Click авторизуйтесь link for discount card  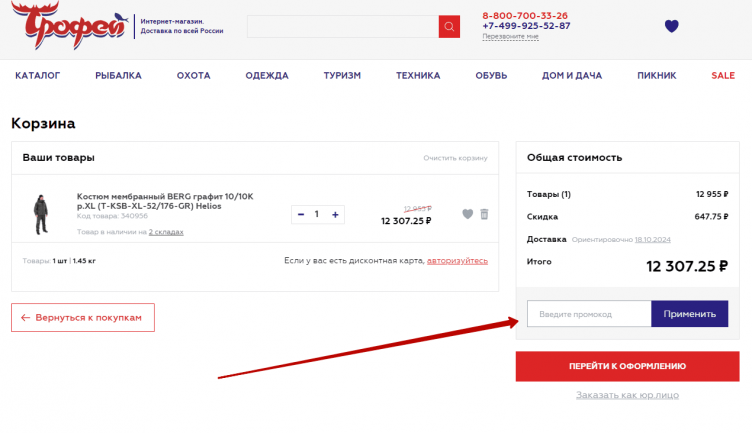pos(457,261)
